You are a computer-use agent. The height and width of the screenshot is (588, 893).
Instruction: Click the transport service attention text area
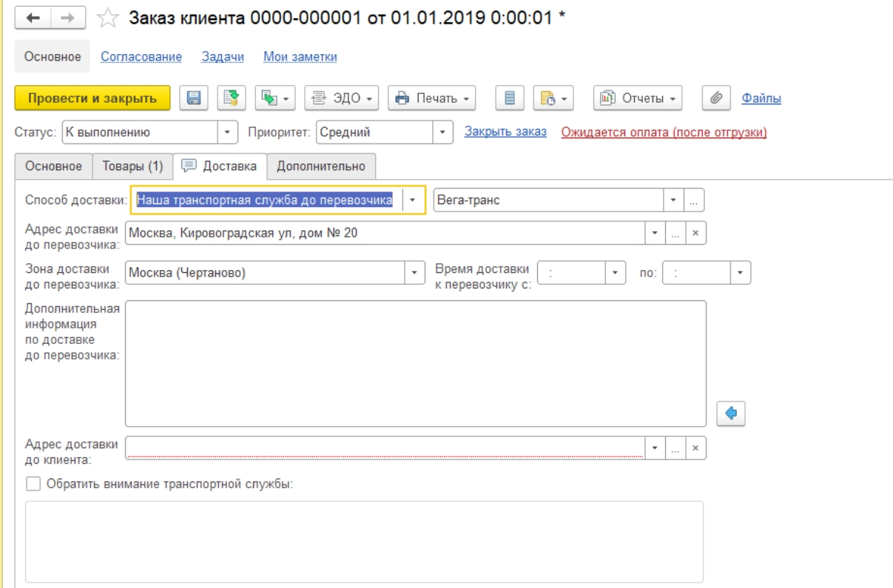364,541
